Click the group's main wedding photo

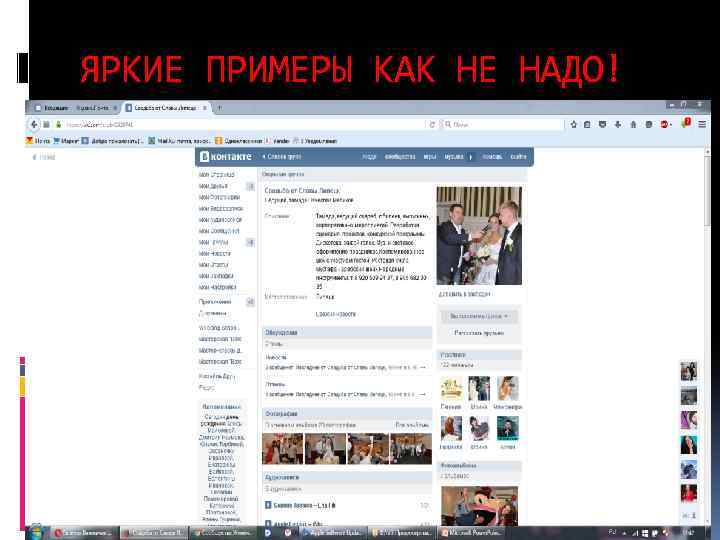(x=479, y=236)
